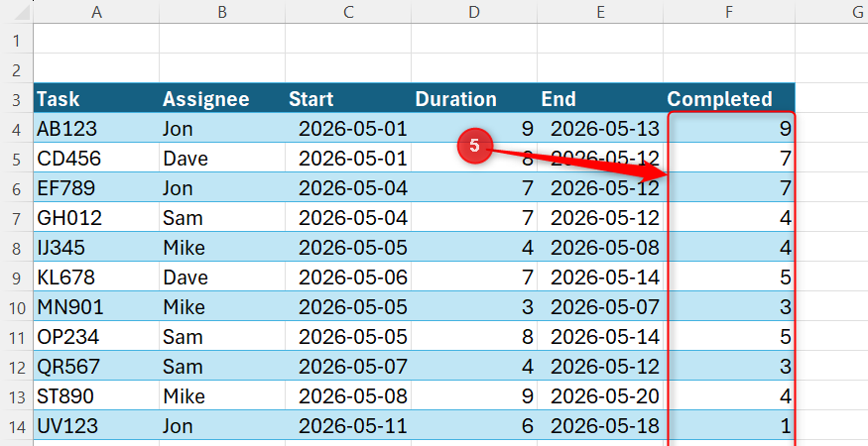The width and height of the screenshot is (868, 446).
Task: Click the Assignee header cell
Action: point(222,98)
